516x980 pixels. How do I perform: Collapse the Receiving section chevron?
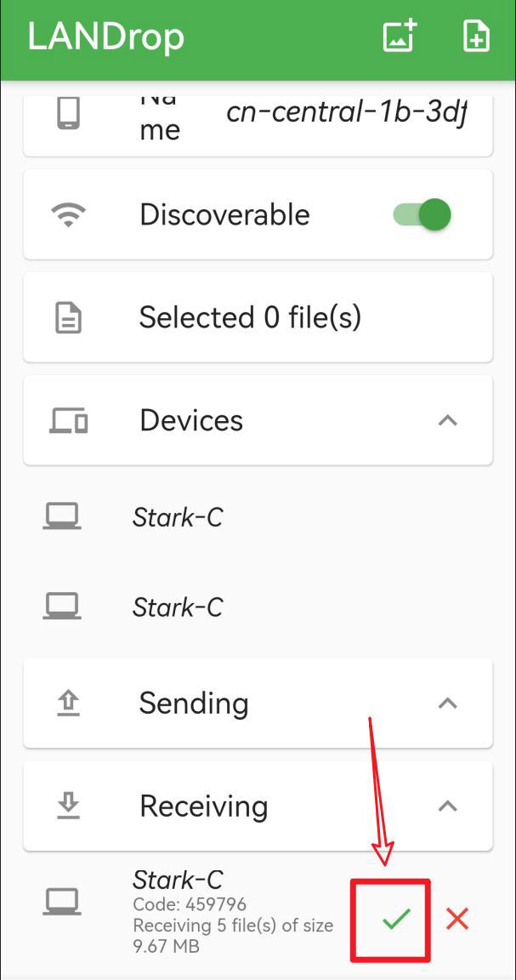(447, 806)
